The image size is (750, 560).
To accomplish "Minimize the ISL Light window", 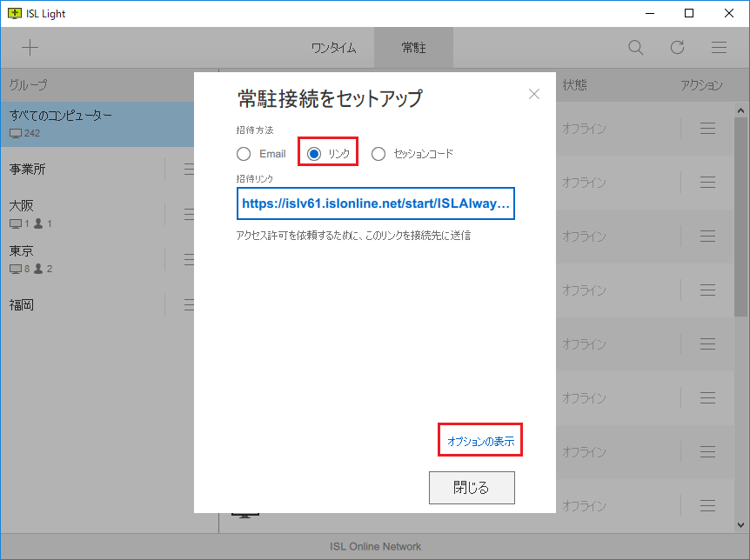I will point(650,13).
